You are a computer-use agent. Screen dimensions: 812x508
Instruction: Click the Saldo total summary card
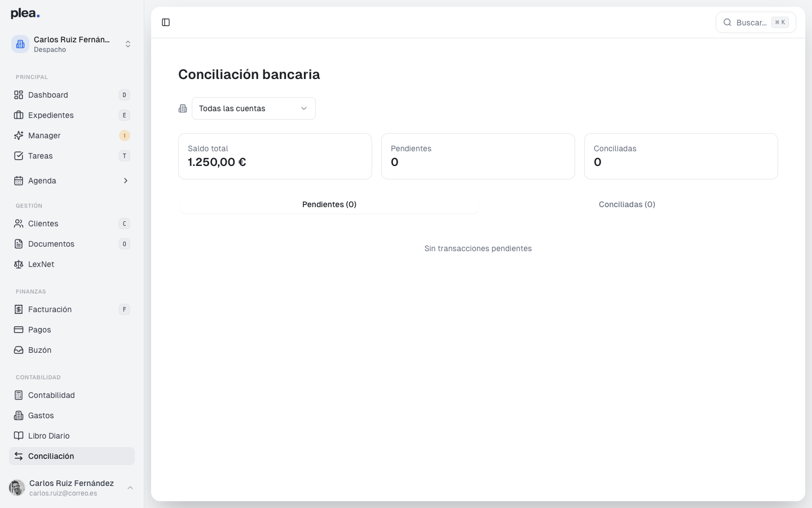point(275,156)
